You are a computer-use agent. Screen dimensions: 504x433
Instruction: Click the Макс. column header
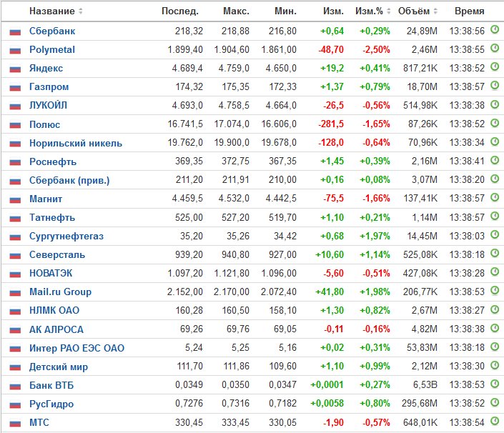point(236,11)
